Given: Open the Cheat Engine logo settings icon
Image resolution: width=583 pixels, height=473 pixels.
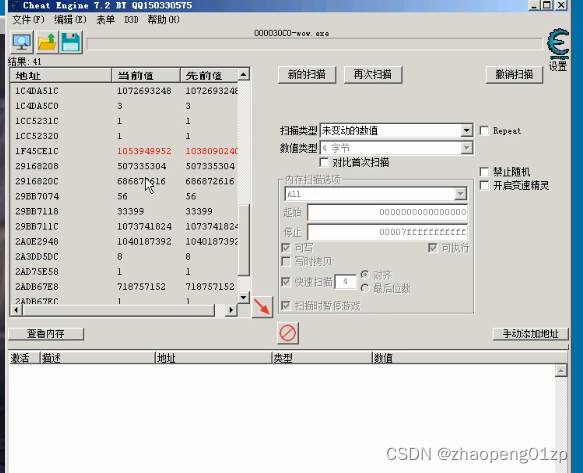Looking at the screenshot, I should pos(558,44).
